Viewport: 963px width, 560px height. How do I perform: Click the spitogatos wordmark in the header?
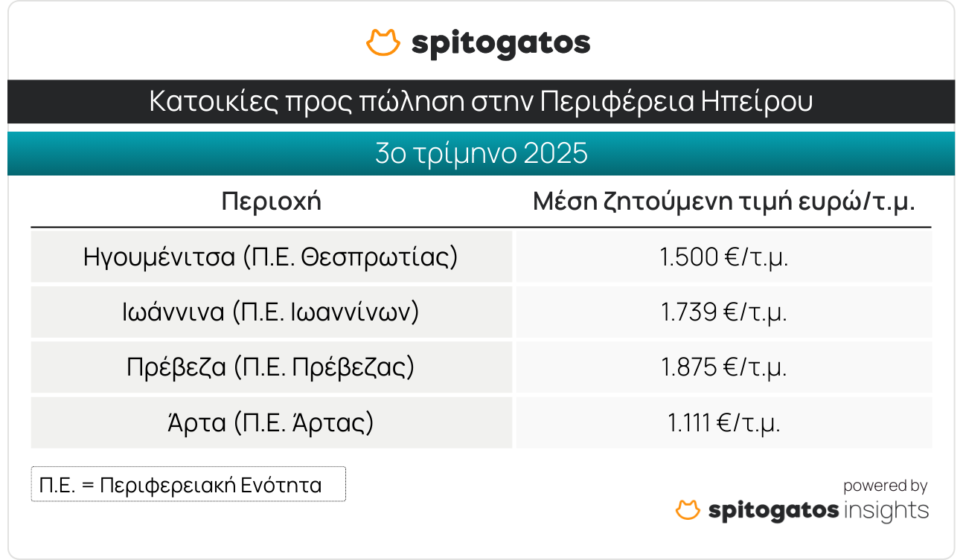501,44
